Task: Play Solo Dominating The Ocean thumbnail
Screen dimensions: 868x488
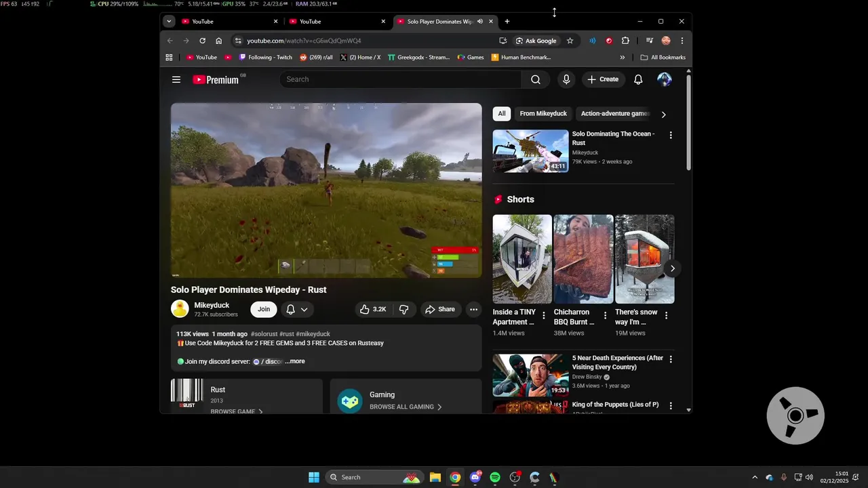Action: pyautogui.click(x=530, y=151)
